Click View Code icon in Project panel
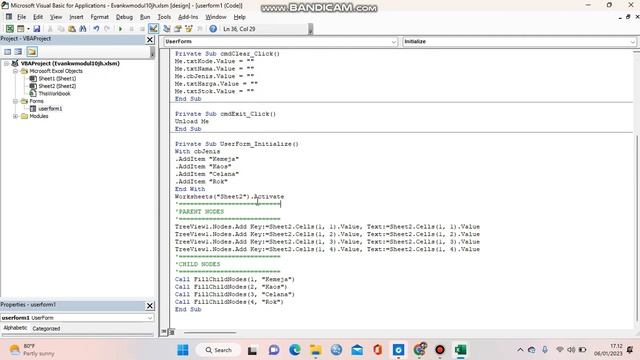 [x=7, y=51]
